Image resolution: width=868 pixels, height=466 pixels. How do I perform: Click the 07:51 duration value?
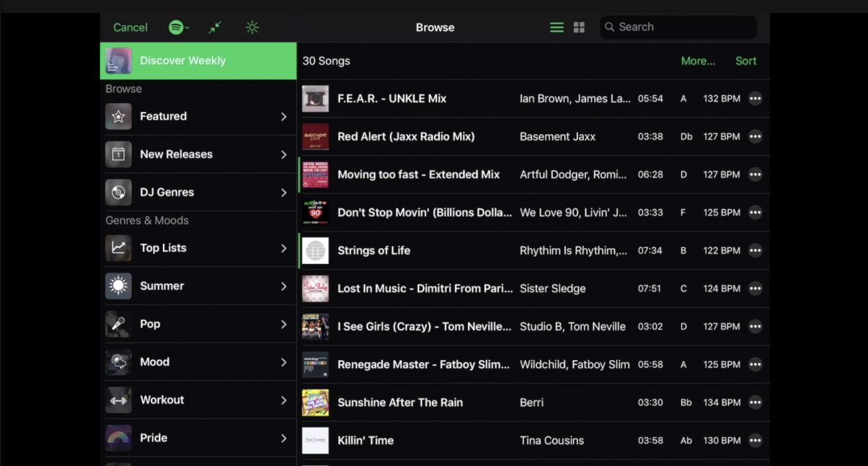click(650, 289)
